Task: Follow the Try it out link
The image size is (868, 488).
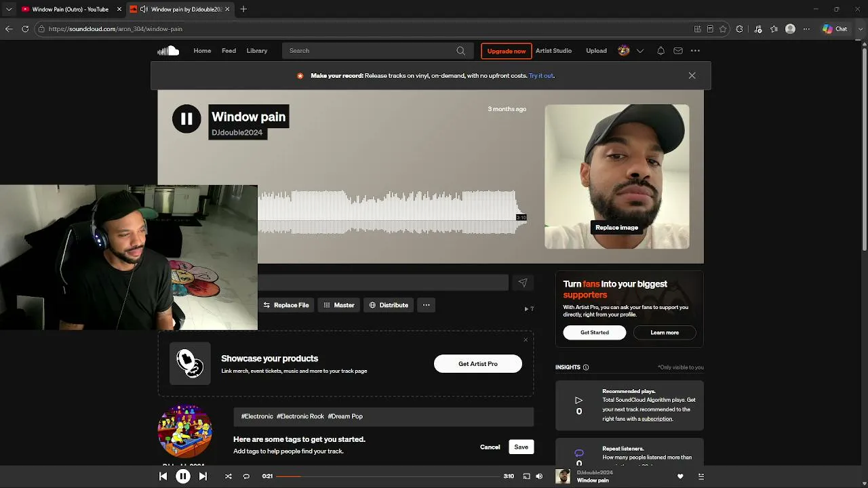Action: 541,76
